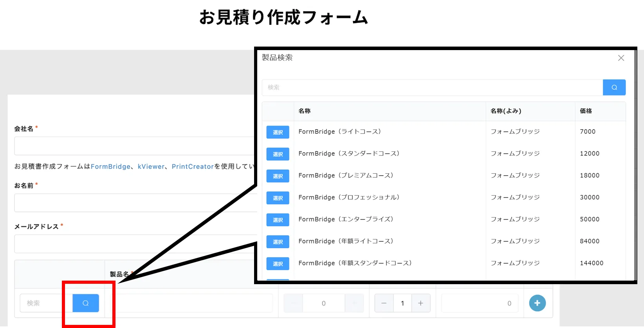Click the お名前 input field
The height and width of the screenshot is (328, 644).
[x=135, y=203]
